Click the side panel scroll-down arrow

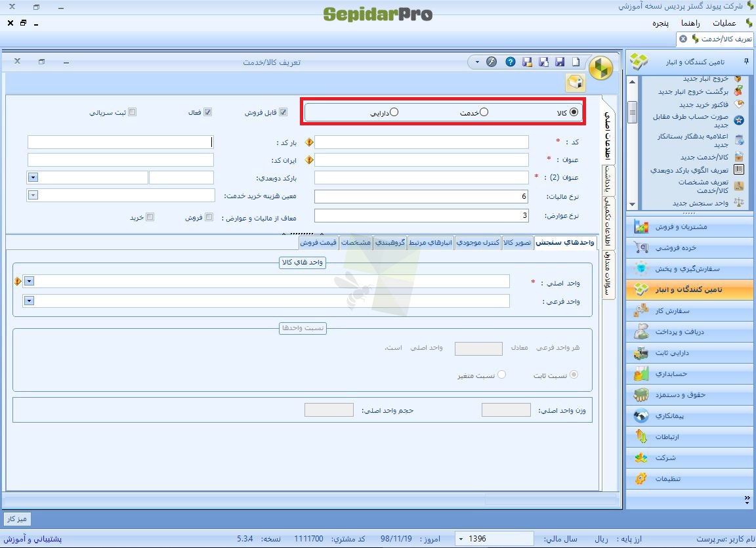[x=633, y=204]
